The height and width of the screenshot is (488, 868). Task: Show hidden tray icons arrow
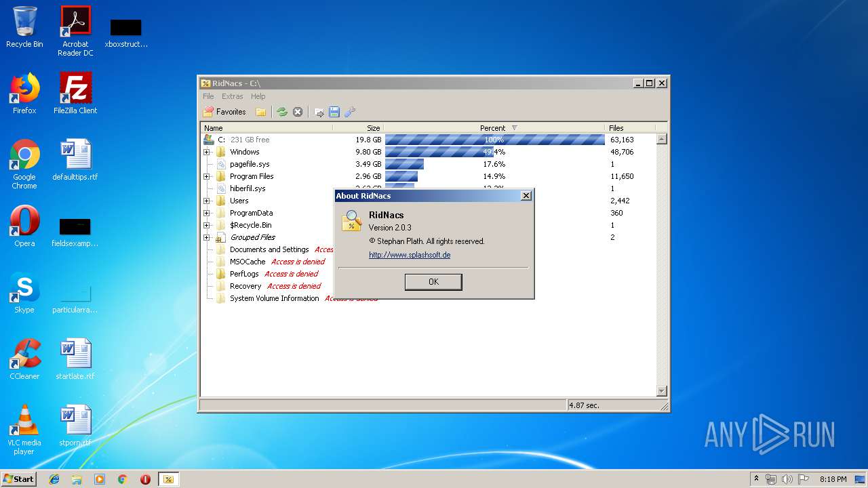pos(756,479)
